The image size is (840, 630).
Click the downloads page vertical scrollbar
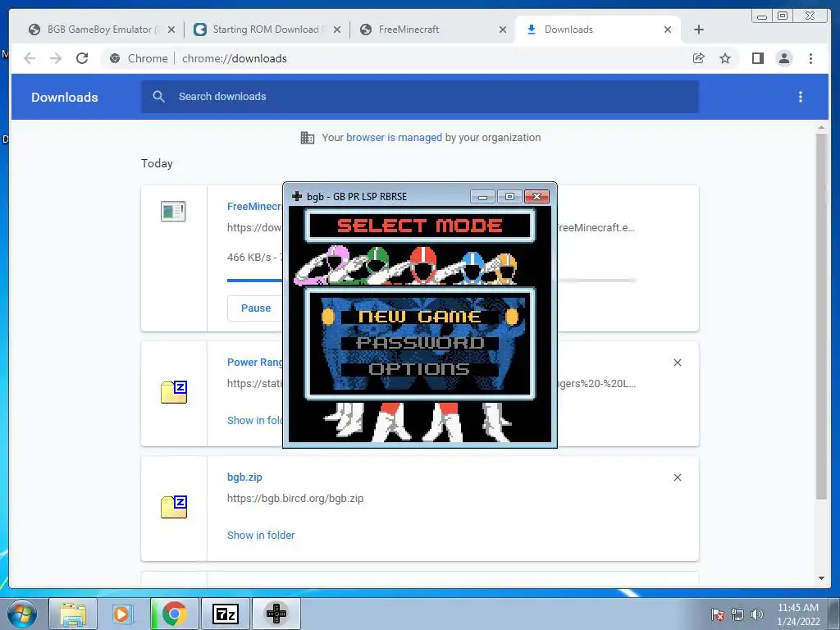point(821,316)
